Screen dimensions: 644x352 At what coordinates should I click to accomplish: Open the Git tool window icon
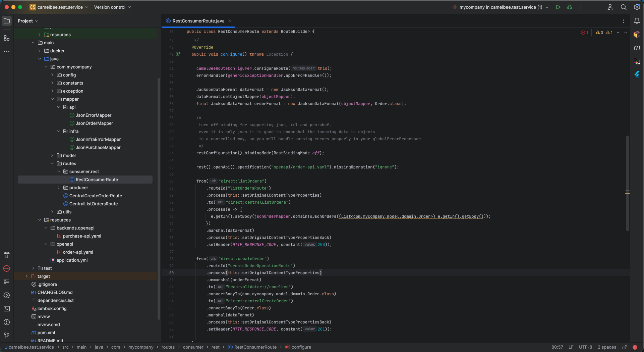point(7,335)
